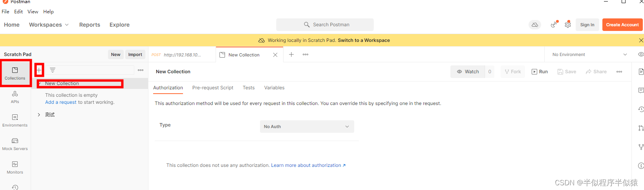Open the changelog history icon in right sidebar
Viewport: 644px width, 190px height.
641,109
